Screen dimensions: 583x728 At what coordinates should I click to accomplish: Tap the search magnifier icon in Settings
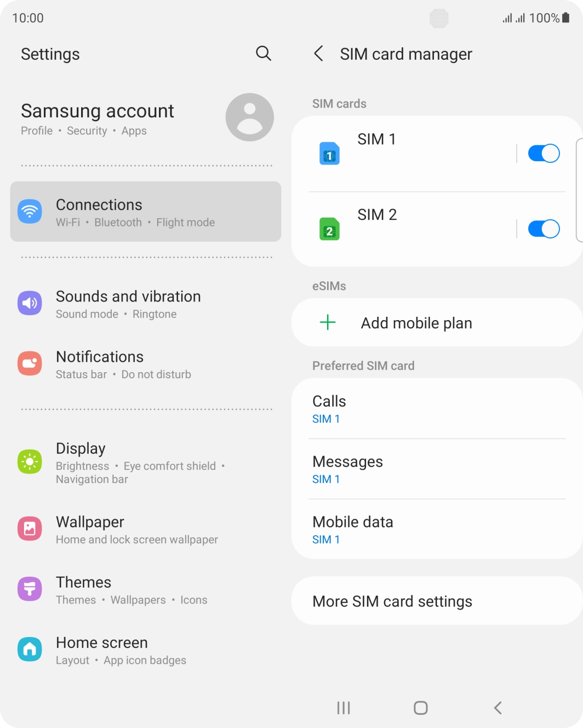[264, 53]
